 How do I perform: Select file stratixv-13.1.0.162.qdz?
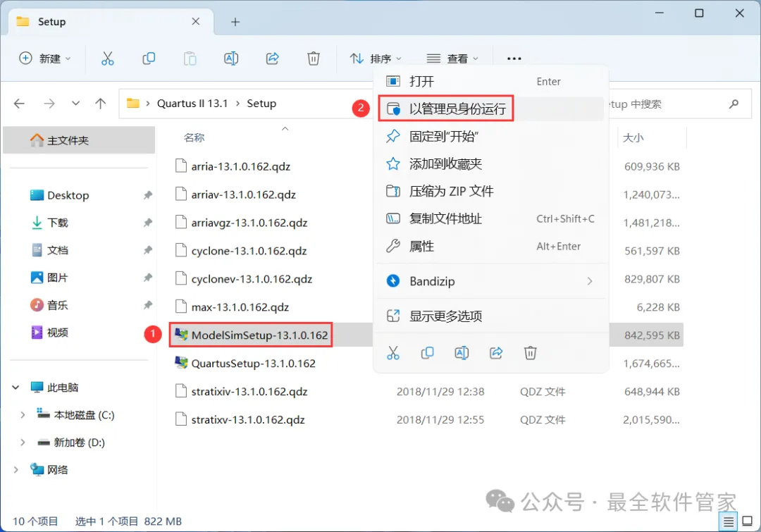[x=247, y=420]
